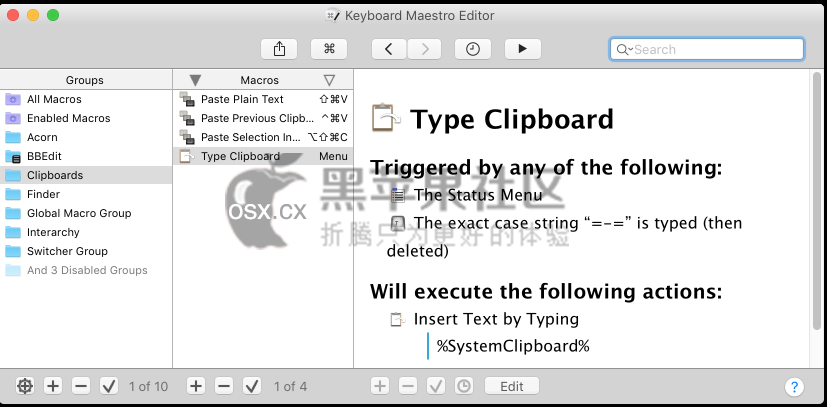Screen dimensions: 827x407
Task: Select the Paste Previous Clipboard macro
Action: tap(263, 118)
